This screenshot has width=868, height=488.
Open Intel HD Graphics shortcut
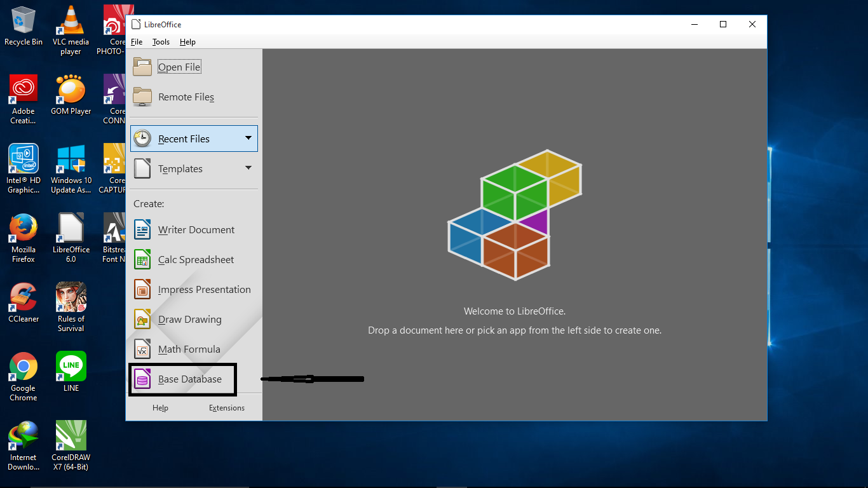(24, 168)
